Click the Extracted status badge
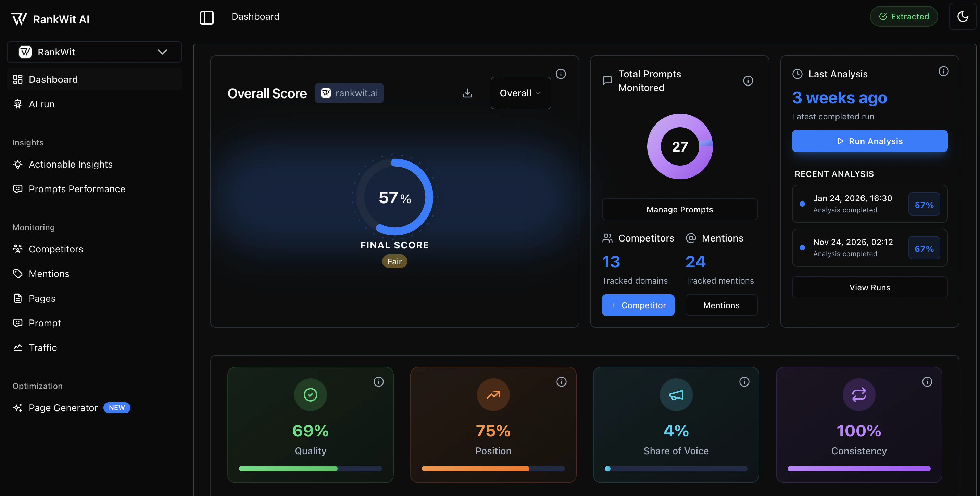The height and width of the screenshot is (496, 980). (x=904, y=16)
